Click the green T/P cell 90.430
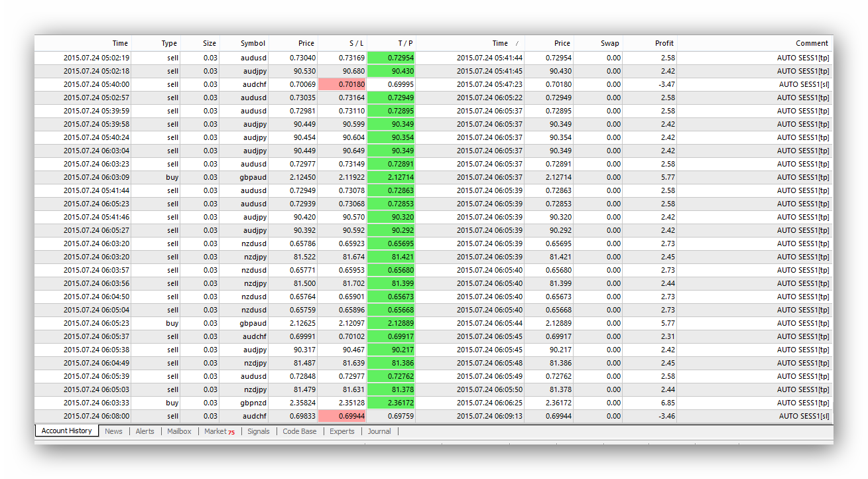This screenshot has width=868, height=479. tap(391, 71)
